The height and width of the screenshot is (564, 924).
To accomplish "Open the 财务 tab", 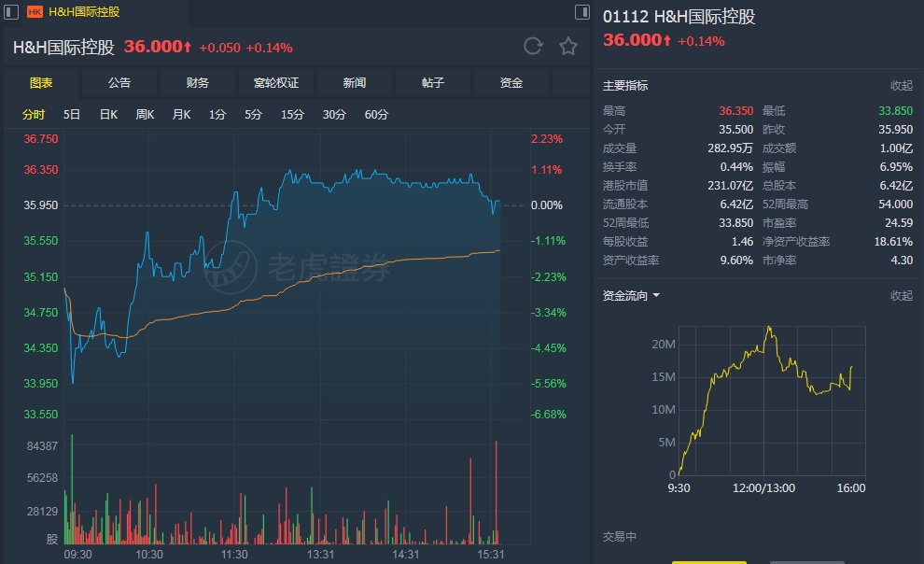I will coord(198,83).
